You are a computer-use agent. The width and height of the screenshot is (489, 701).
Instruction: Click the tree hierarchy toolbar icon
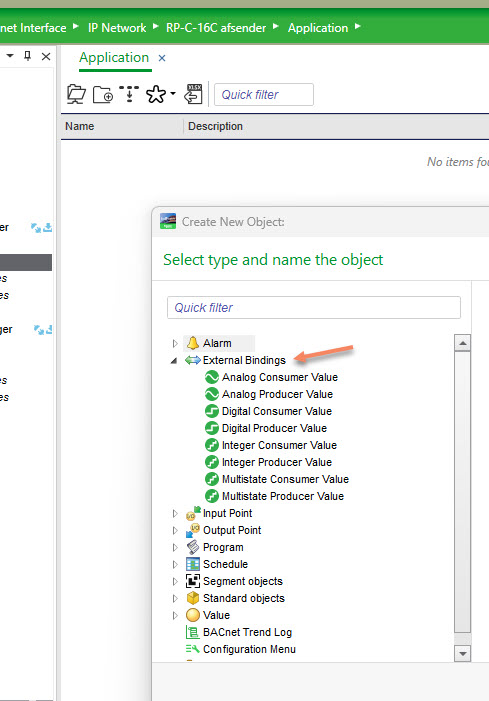(x=129, y=94)
